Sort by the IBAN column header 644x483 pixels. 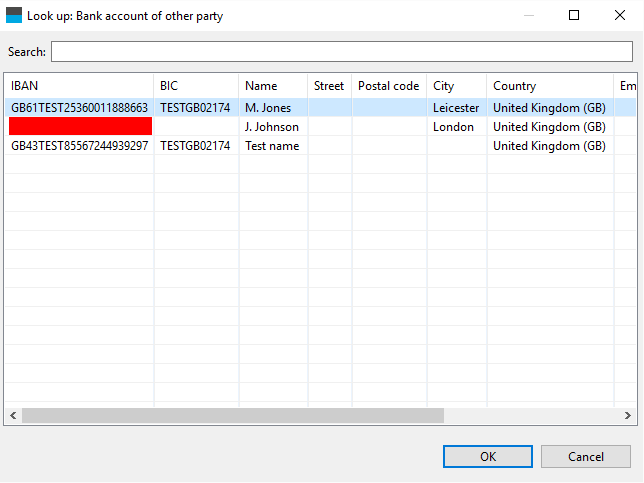coord(78,86)
